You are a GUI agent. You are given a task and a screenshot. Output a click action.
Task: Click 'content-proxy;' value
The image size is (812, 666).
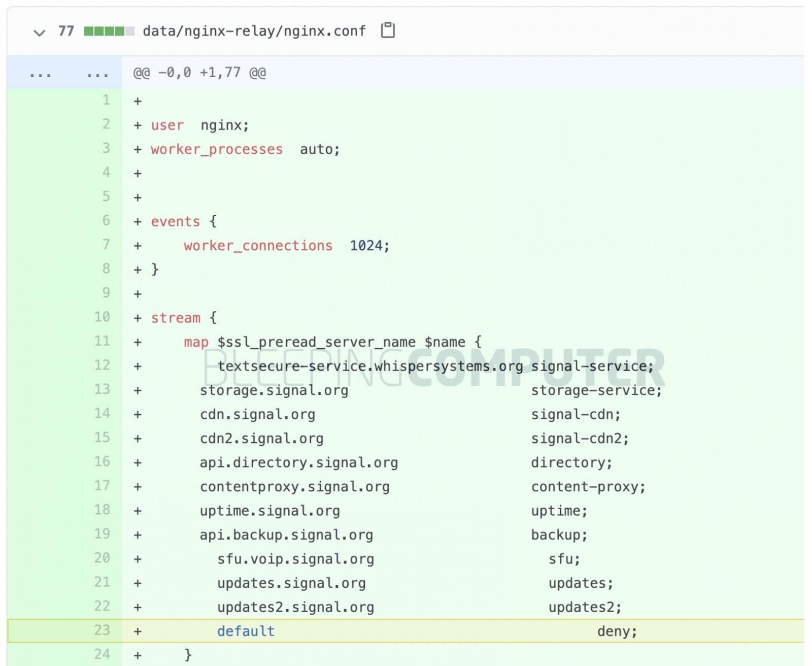pos(588,487)
